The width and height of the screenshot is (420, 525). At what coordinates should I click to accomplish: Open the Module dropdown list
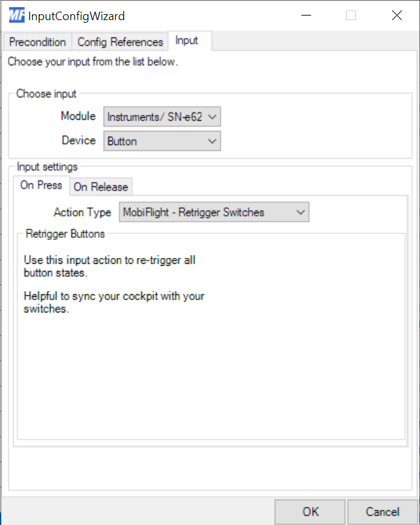point(162,117)
